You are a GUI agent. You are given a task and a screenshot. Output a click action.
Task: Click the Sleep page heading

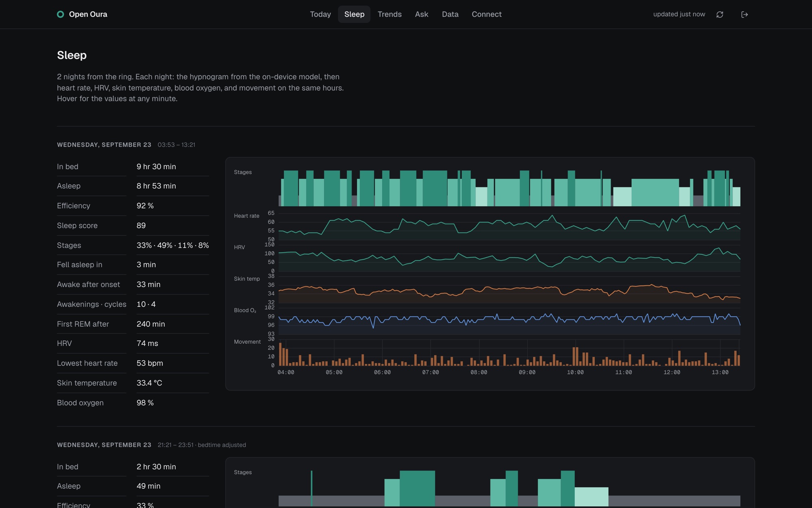click(x=72, y=55)
